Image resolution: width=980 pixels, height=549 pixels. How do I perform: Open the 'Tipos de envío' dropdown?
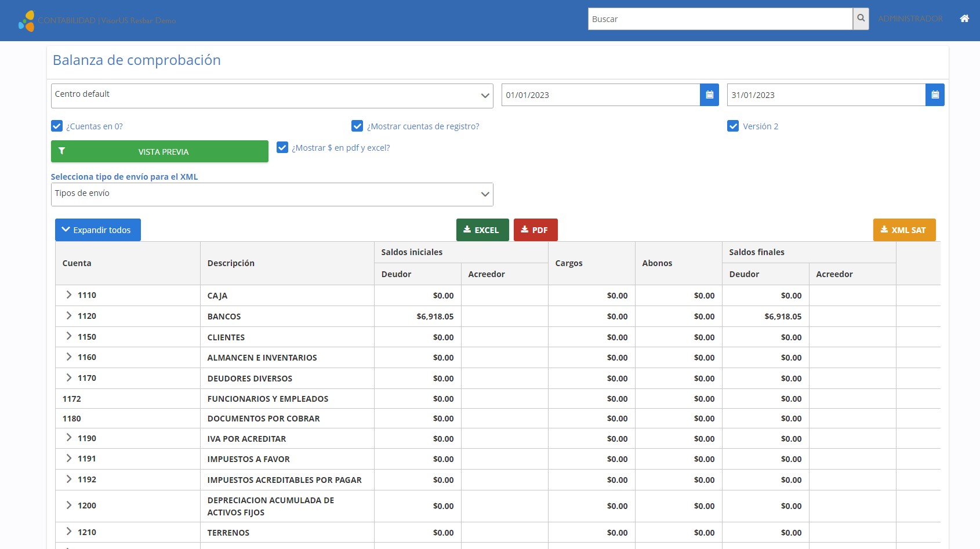point(272,194)
